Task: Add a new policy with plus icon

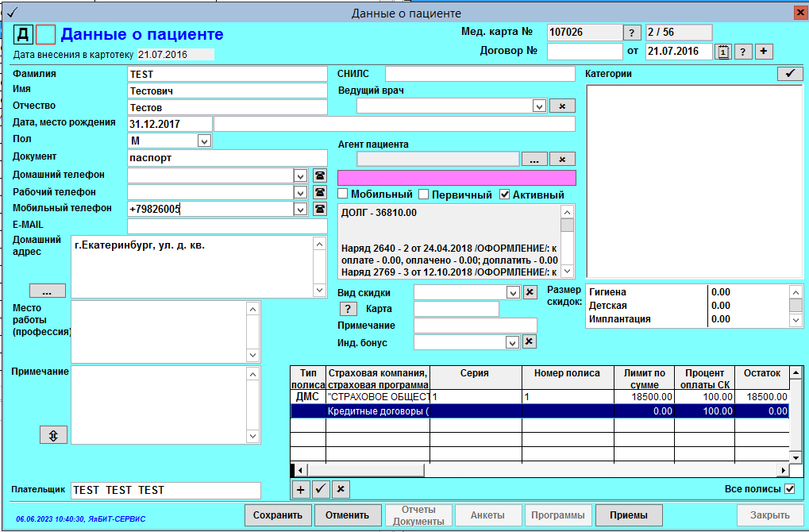Action: pyautogui.click(x=302, y=489)
